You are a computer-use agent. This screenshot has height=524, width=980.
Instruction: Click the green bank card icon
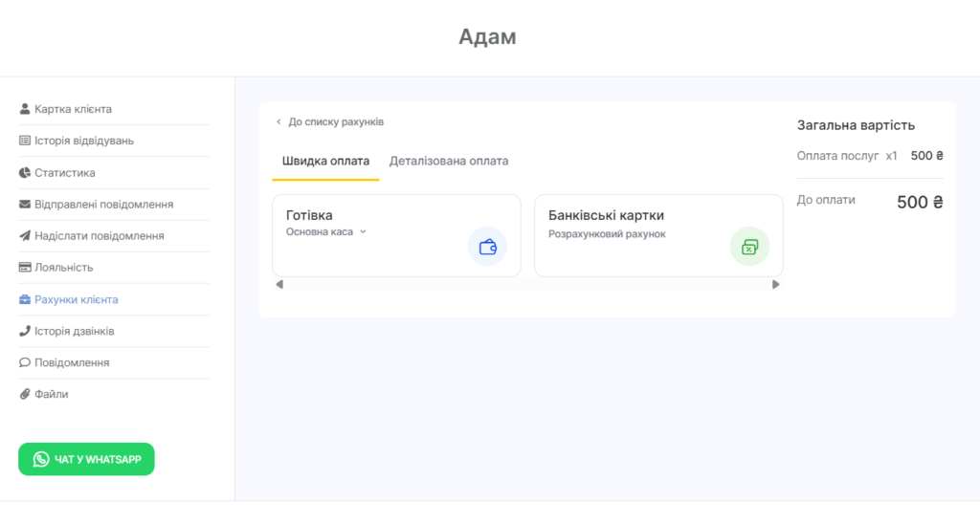click(749, 247)
